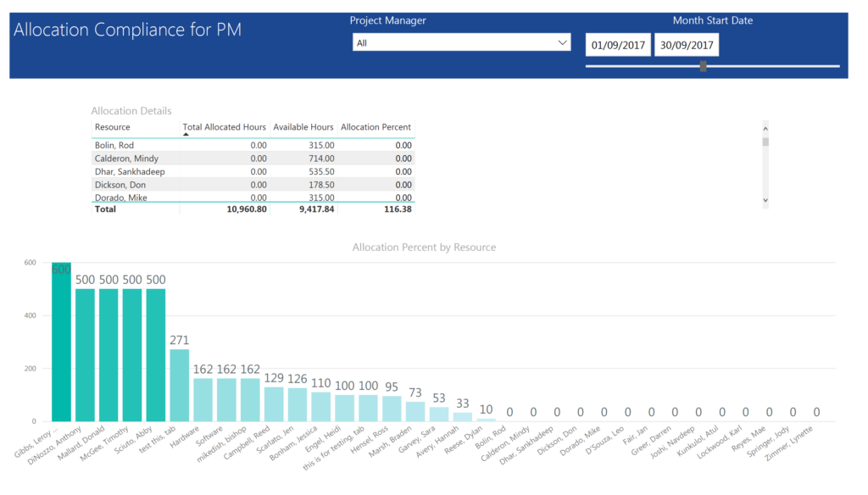This screenshot has height=495, width=868.
Task: Click the 30/09/2017 end date field
Action: [685, 43]
